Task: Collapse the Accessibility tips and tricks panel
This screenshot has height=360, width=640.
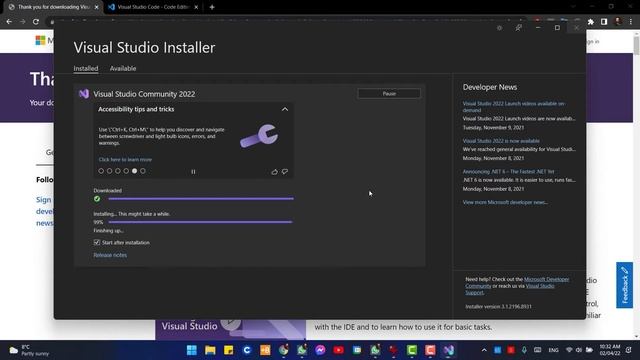Action: pos(285,109)
